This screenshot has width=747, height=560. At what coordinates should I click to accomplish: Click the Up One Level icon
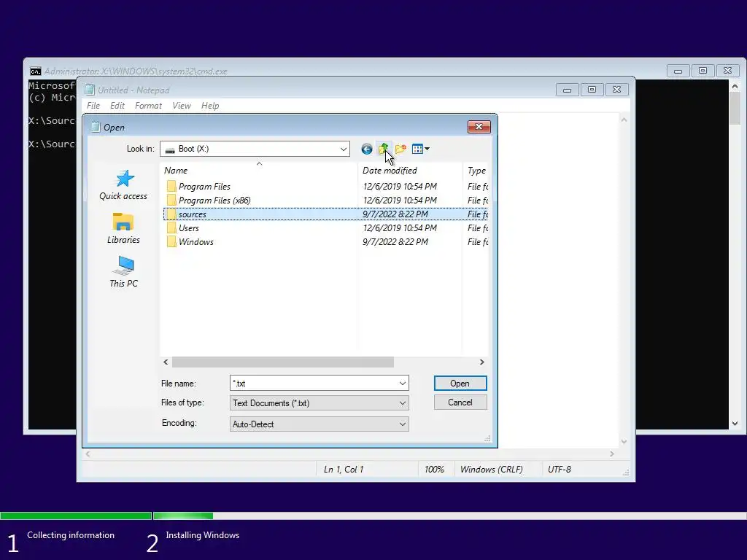[x=384, y=149]
